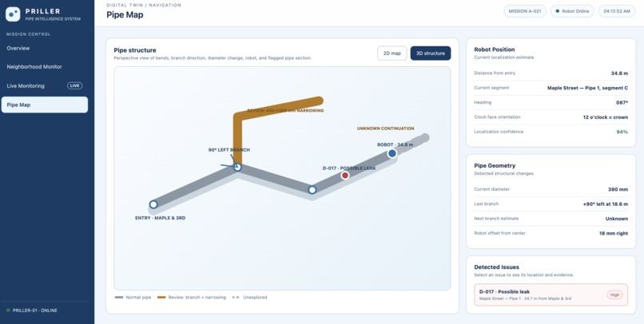Select the unlabeled bend node before D-017
The image size is (644, 324).
pos(312,190)
